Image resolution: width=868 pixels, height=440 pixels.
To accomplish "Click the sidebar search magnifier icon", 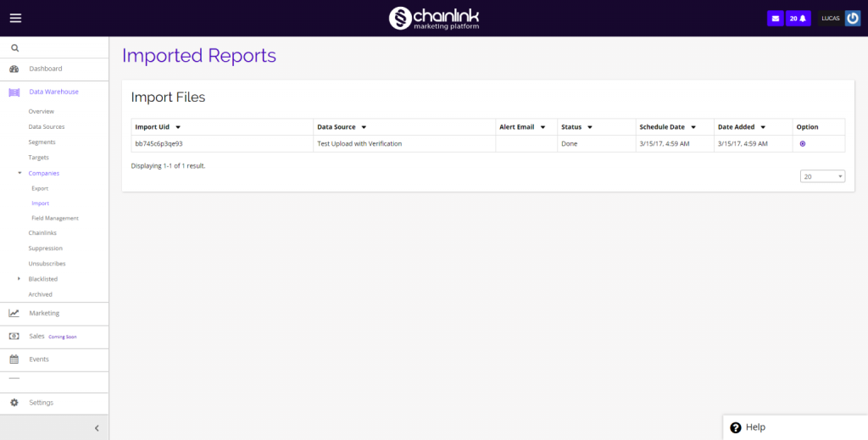I will 15,48.
